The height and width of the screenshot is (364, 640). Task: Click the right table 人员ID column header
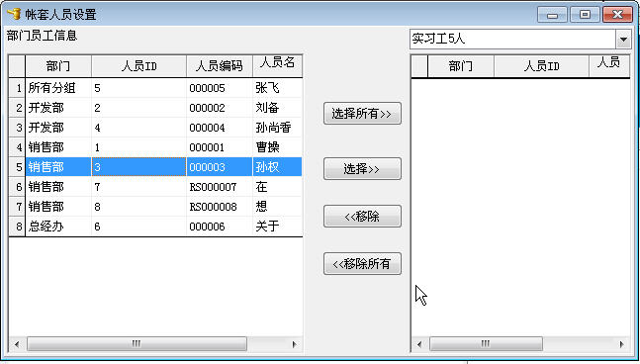(541, 66)
